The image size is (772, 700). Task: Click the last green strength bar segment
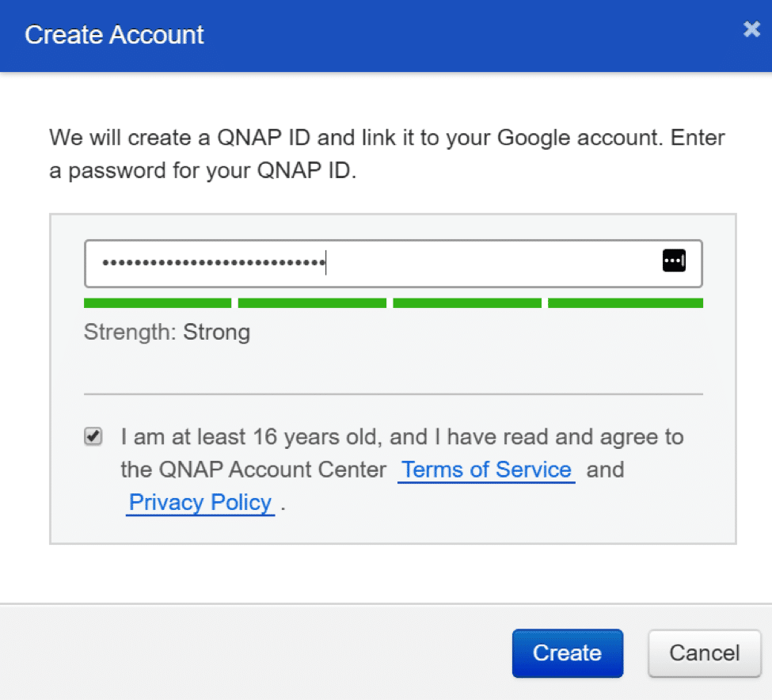(626, 302)
